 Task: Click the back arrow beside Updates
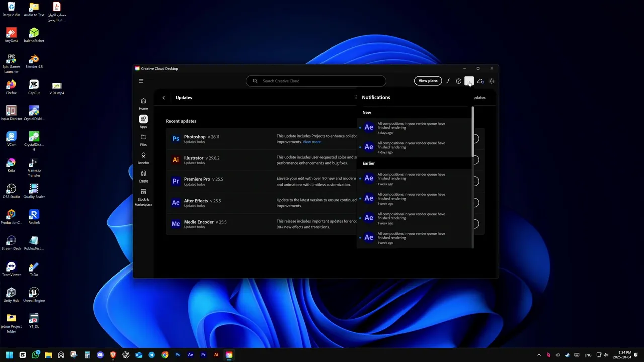163,98
